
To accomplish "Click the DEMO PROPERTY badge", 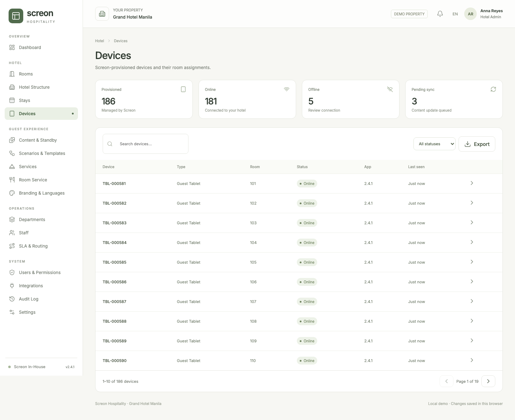I will [x=409, y=14].
